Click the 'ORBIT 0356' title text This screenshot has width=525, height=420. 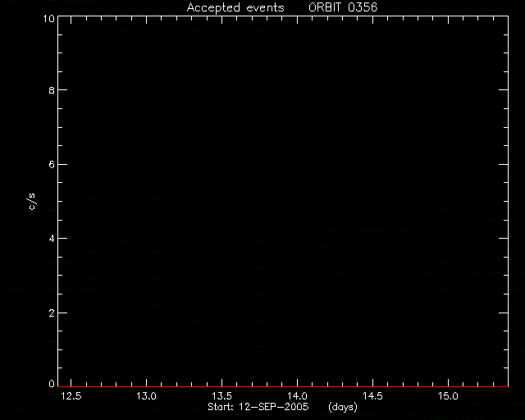[343, 7]
